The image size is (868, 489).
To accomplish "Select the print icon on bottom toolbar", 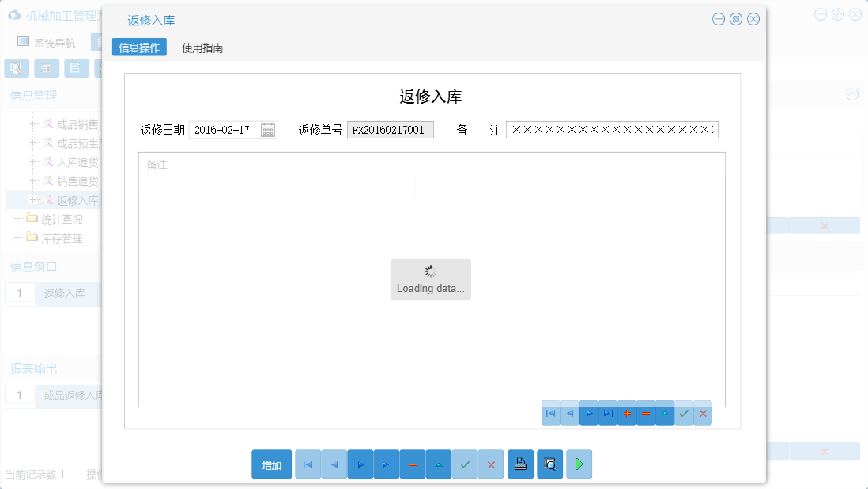I will (x=520, y=464).
